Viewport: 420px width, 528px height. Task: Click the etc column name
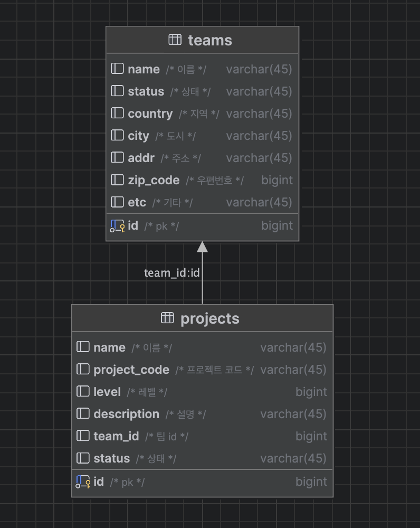[137, 202]
